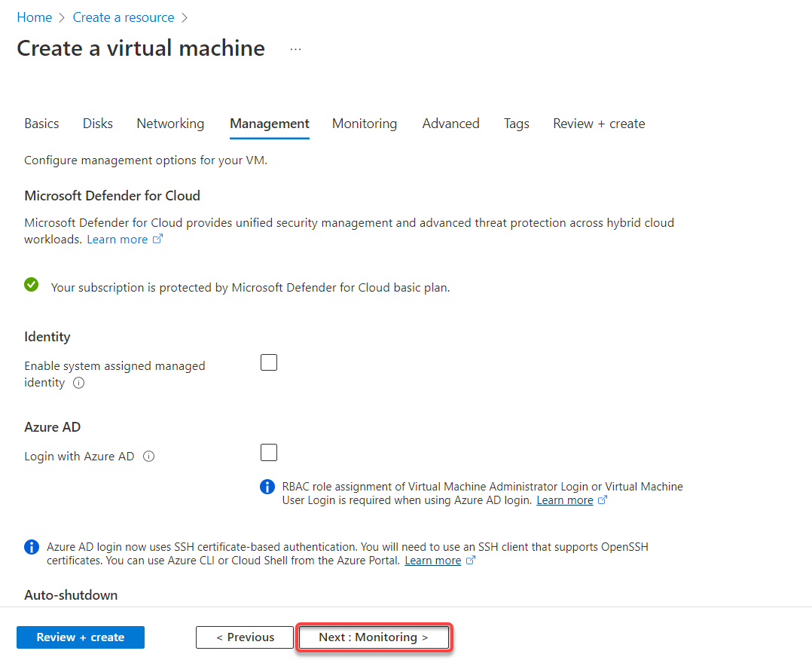Click external link icon after Defender Learn more

pyautogui.click(x=158, y=239)
